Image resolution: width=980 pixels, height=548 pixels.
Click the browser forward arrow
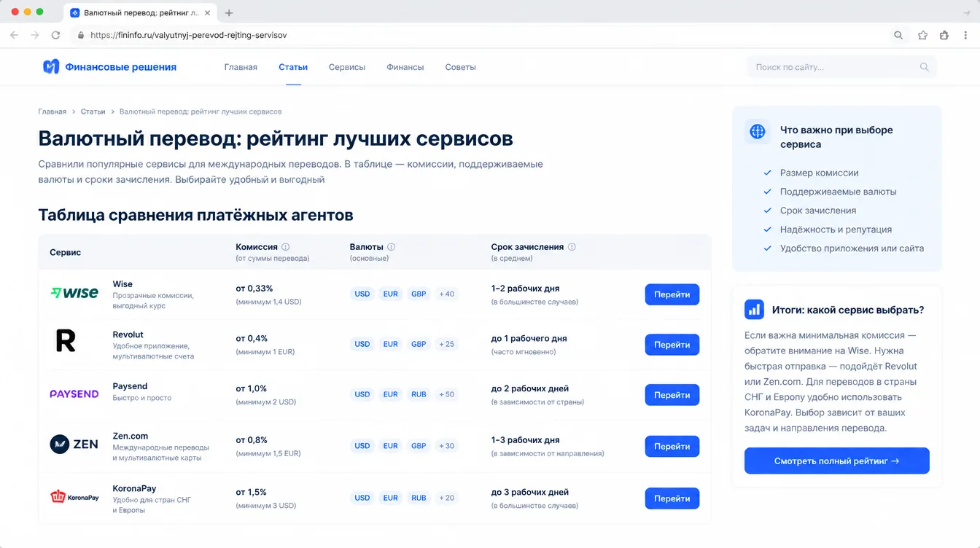coord(35,35)
